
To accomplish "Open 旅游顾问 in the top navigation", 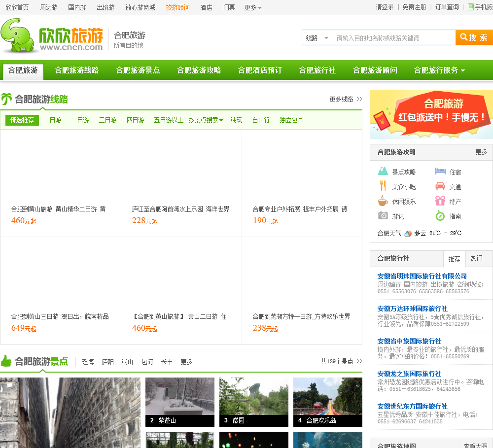I will 177,7.
